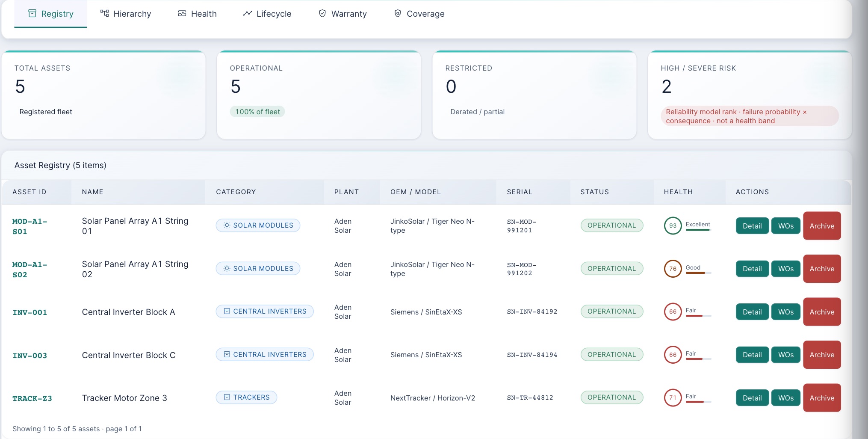Click the OPERATIONAL status badge for INV-003
The height and width of the screenshot is (439, 868).
[611, 354]
